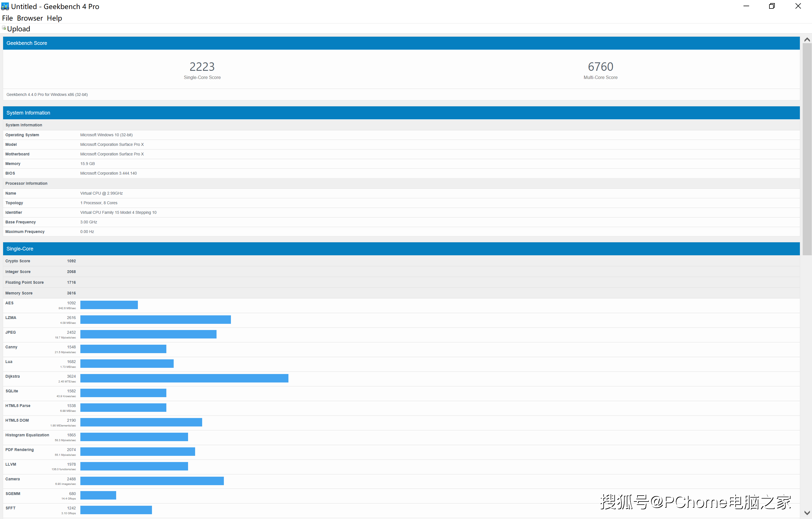
Task: Click the SGEMM benchmark result bar
Action: (98, 495)
